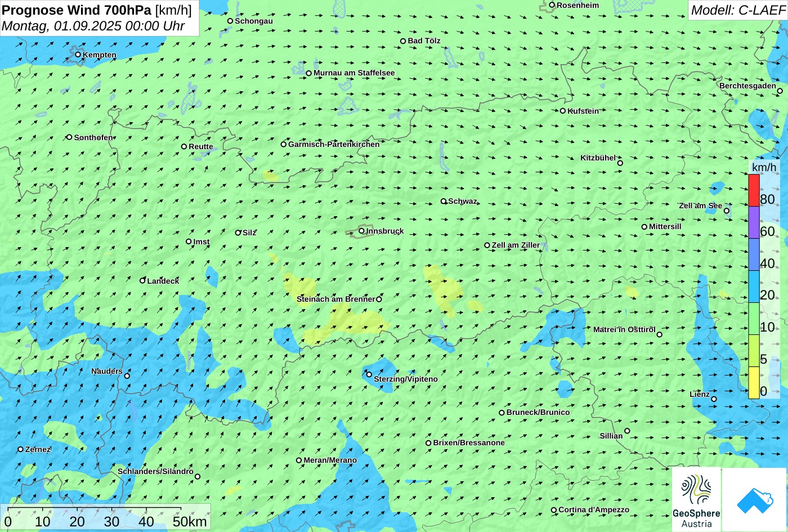Screen dimensions: 788x532
Task: Click the Sterzing/Vipiteno location marker
Action: coord(369,374)
